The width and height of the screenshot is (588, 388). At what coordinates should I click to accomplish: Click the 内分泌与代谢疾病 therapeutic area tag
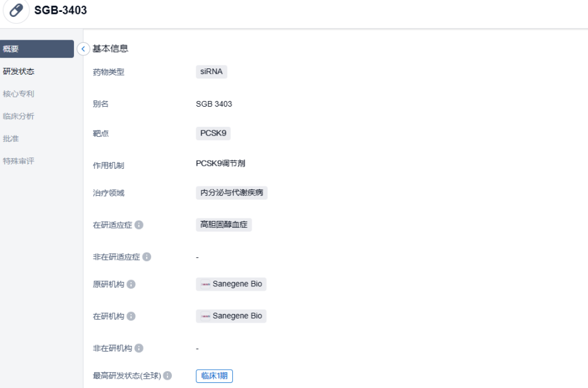pos(231,193)
